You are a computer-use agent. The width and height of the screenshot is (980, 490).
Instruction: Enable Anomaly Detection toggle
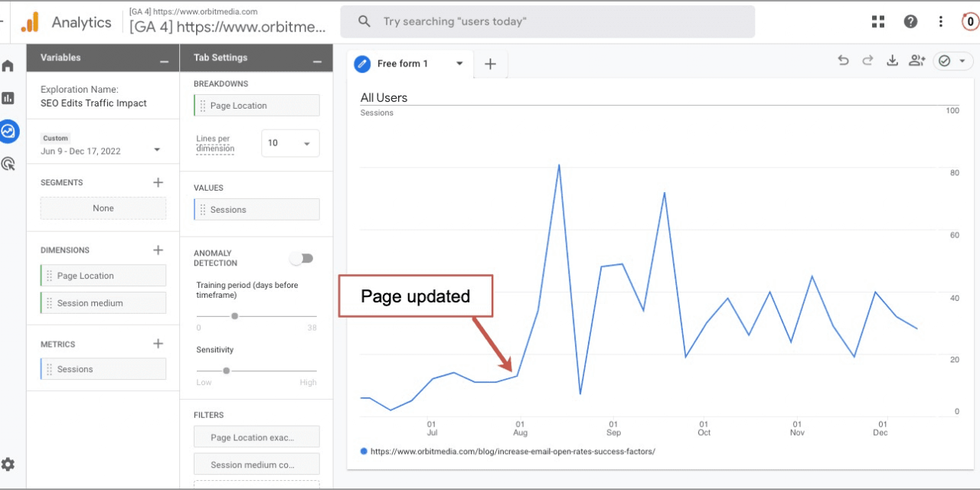[x=301, y=258]
